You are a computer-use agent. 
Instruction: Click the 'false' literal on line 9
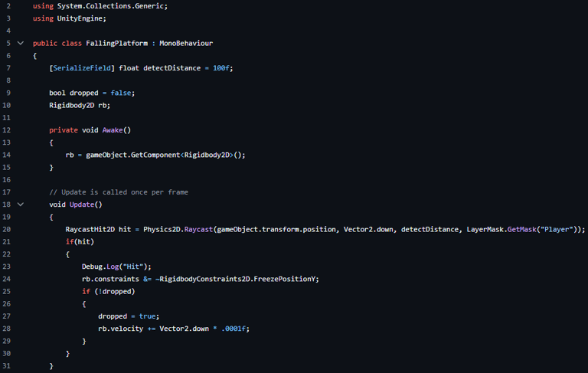(121, 93)
